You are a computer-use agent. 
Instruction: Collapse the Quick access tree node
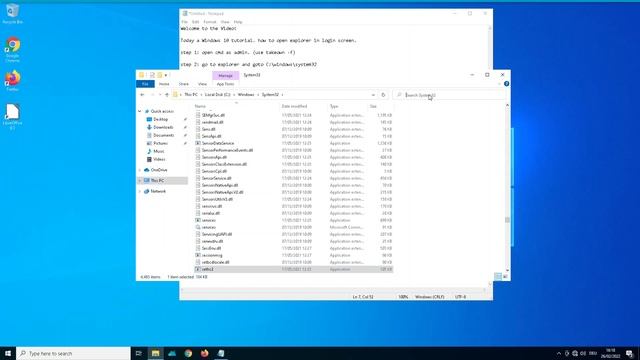coord(140,111)
